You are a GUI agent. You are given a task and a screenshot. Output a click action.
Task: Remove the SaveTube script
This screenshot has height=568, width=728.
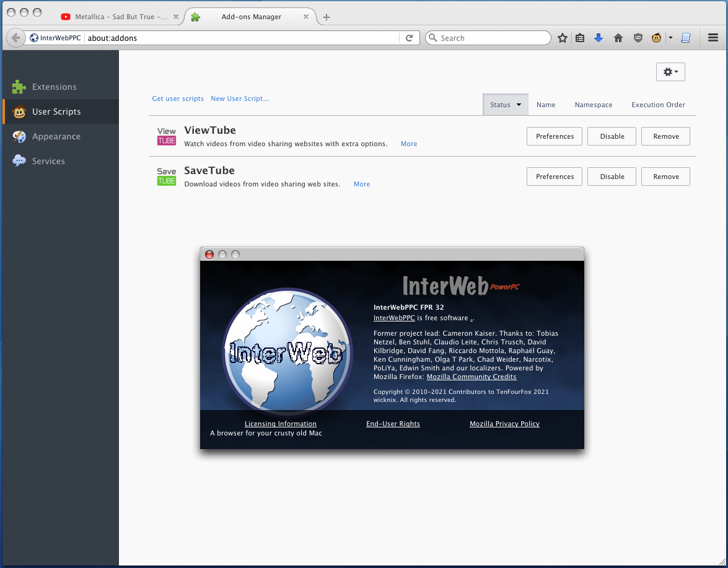tap(665, 177)
